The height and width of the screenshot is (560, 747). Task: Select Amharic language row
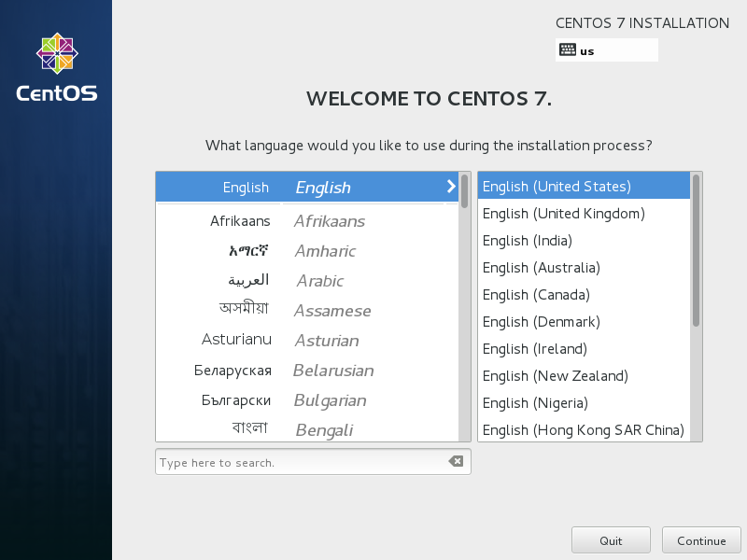click(307, 250)
